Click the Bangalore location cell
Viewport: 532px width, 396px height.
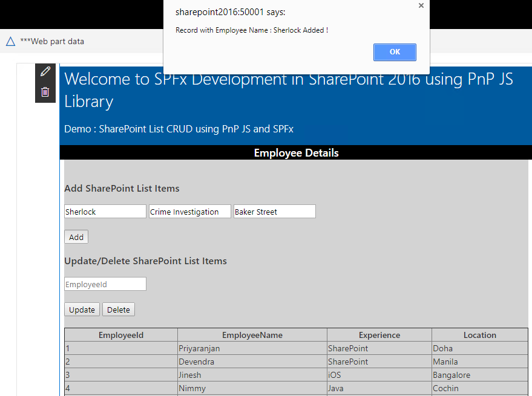tap(480, 375)
